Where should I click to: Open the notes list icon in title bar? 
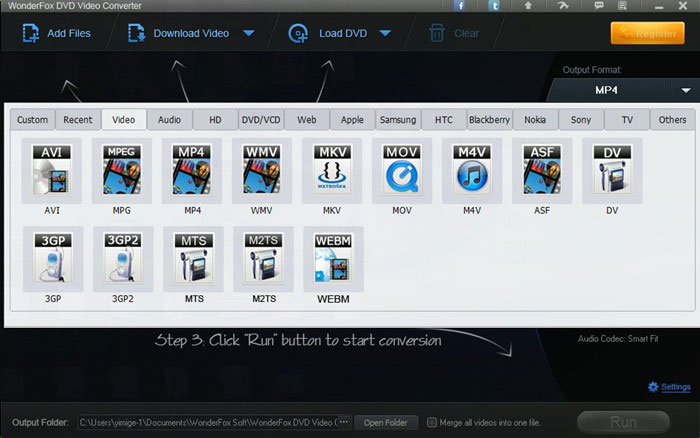(622, 5)
